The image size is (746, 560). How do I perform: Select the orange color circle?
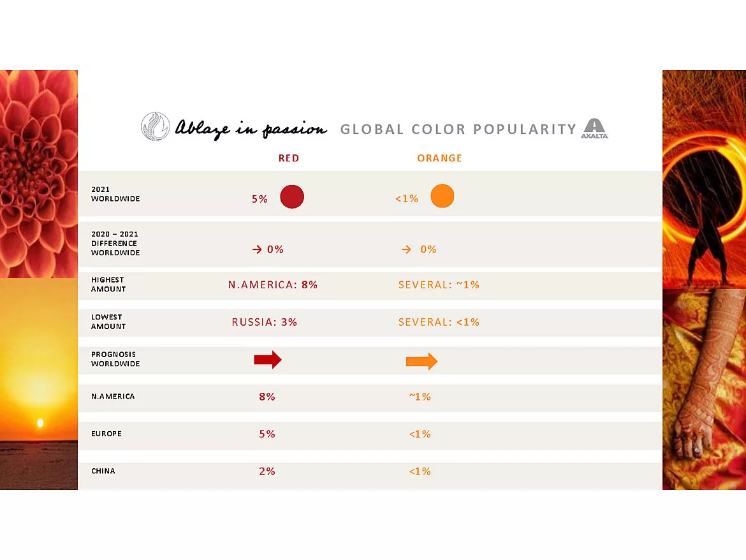[x=442, y=196]
